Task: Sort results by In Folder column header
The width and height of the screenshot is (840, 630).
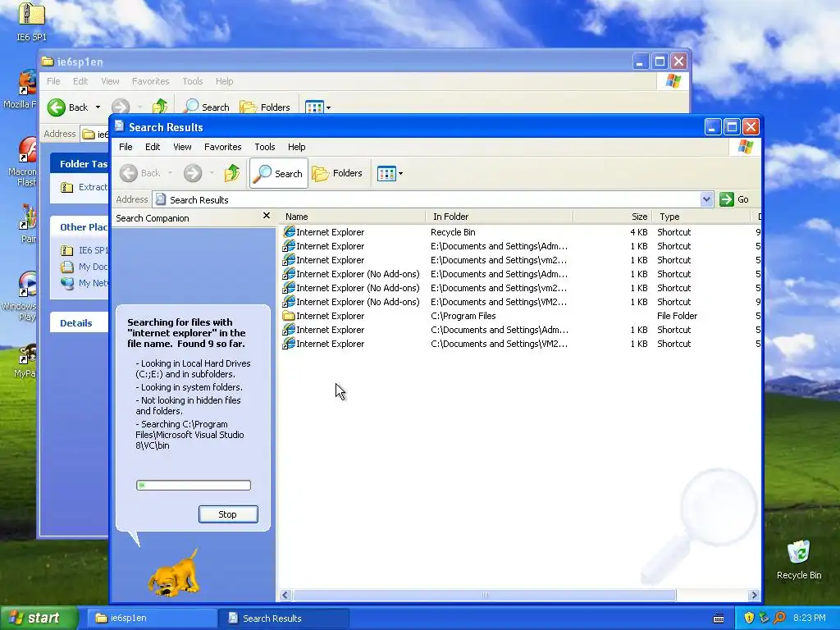Action: point(500,217)
